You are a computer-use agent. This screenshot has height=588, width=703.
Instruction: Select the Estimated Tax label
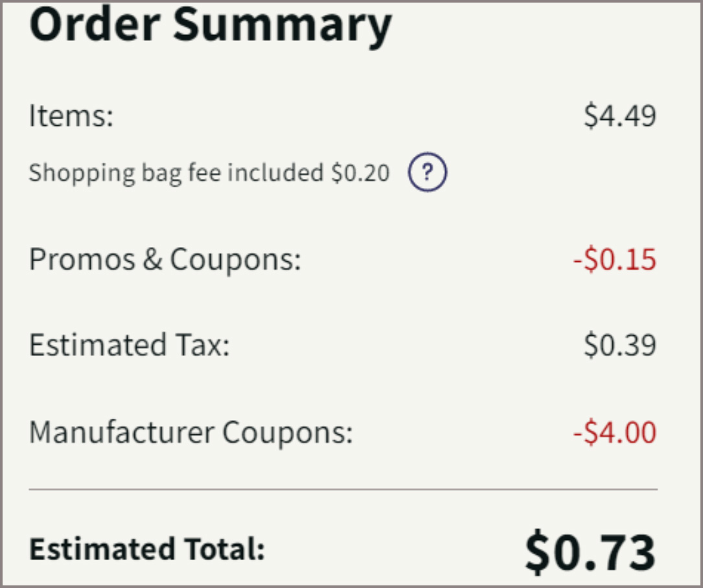[130, 345]
